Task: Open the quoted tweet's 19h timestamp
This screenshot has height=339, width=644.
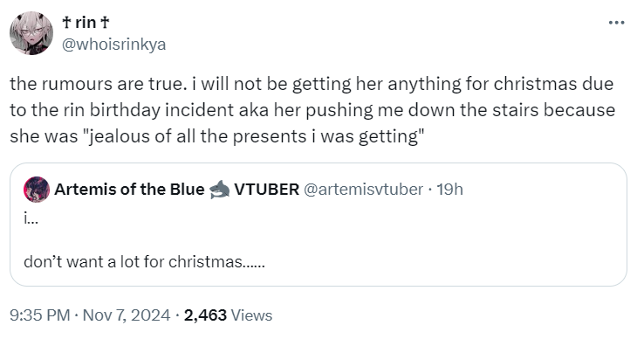Action: (x=449, y=190)
